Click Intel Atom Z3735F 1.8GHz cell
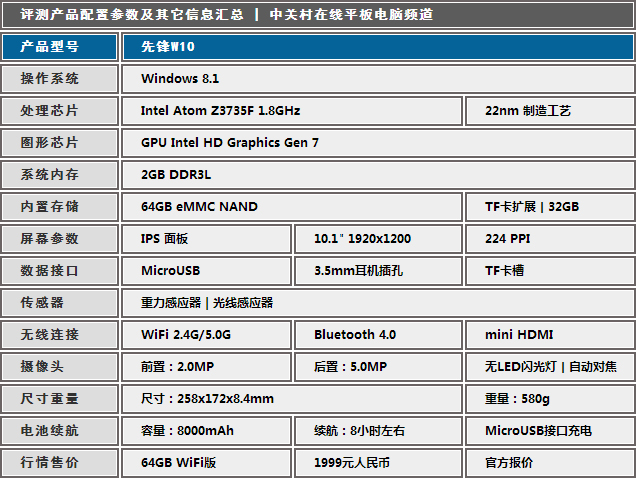 point(292,111)
